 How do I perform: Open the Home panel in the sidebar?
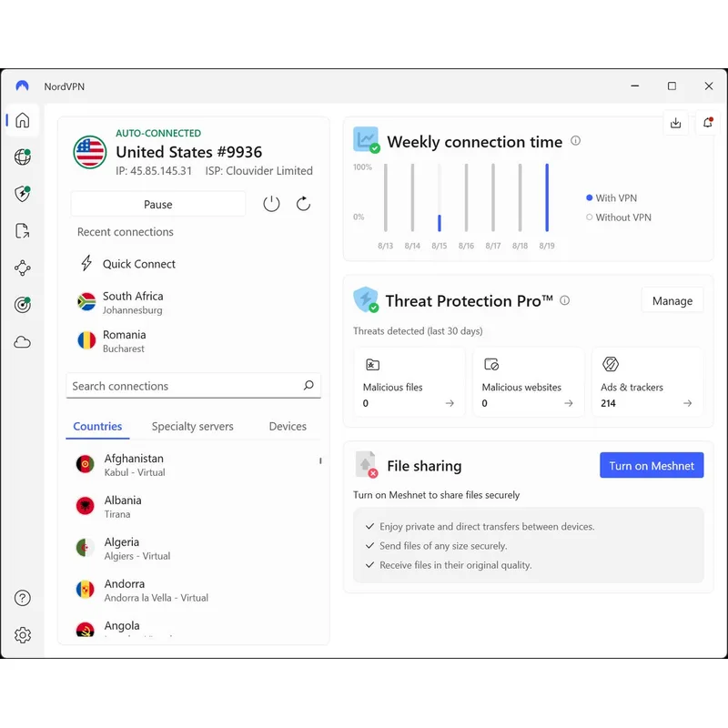22,119
